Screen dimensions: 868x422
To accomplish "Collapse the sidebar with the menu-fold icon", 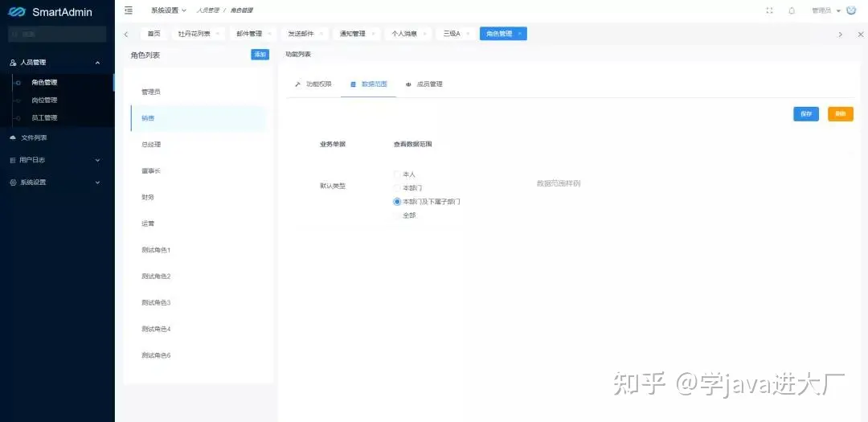I will 129,10.
